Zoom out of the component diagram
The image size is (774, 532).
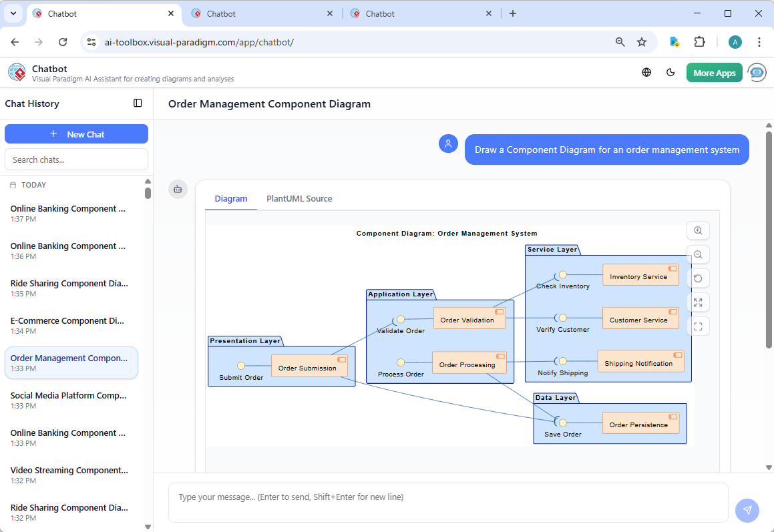point(698,254)
